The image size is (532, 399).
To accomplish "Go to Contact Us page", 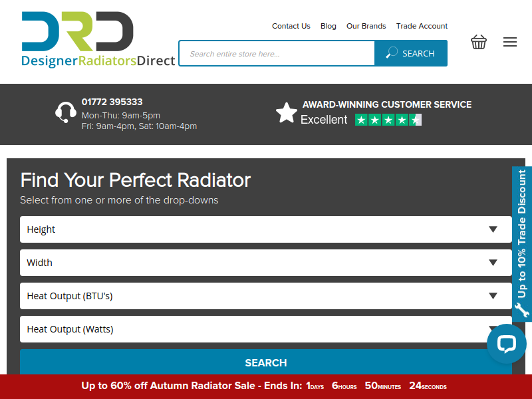I will pyautogui.click(x=291, y=26).
